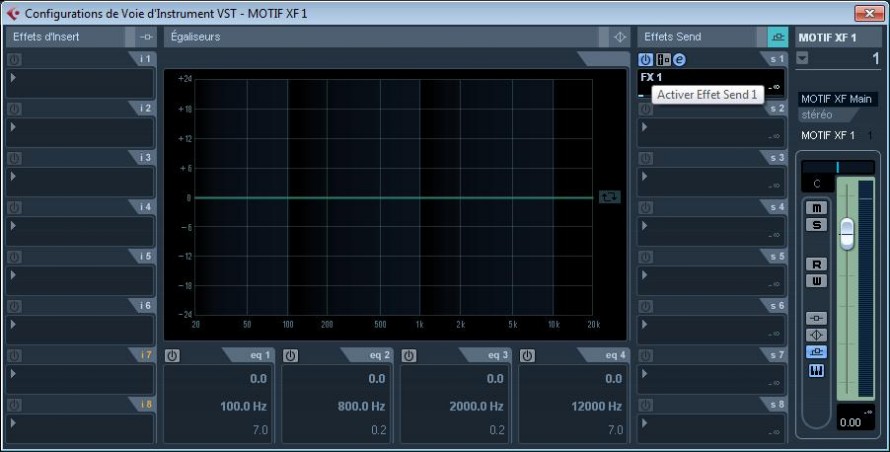This screenshot has width=890, height=452.
Task: Click the Send 1 power button
Action: pyautogui.click(x=645, y=60)
